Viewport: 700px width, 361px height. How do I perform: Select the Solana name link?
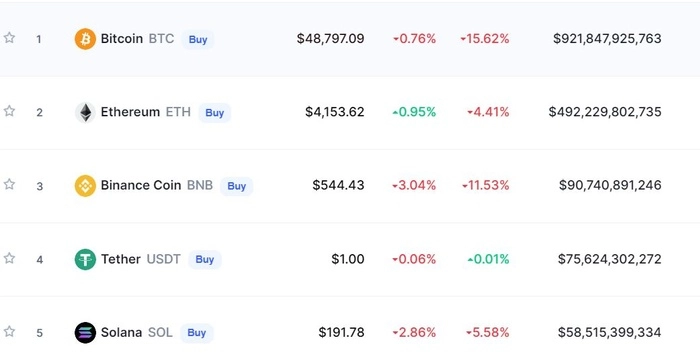[121, 332]
